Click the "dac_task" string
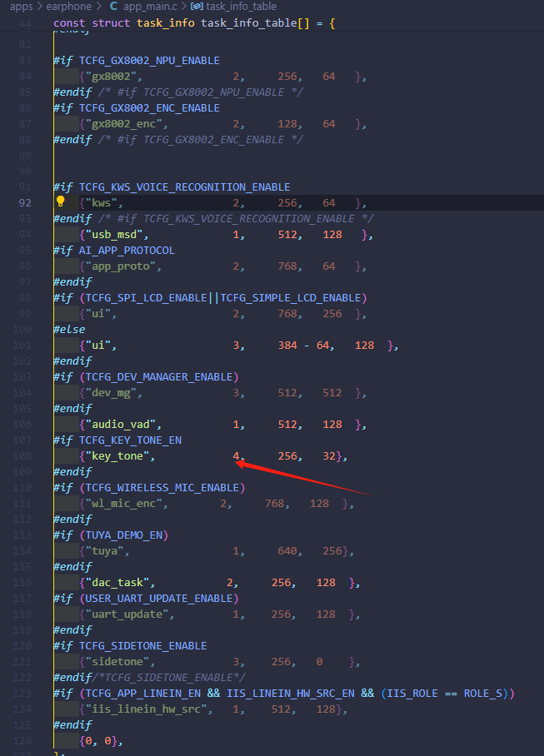 pos(117,583)
